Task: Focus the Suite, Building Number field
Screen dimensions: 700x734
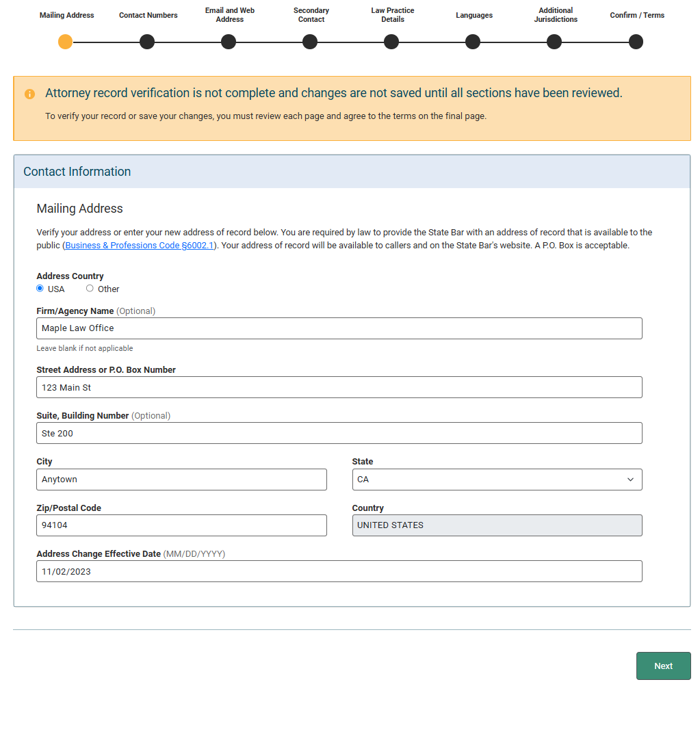Action: 339,433
